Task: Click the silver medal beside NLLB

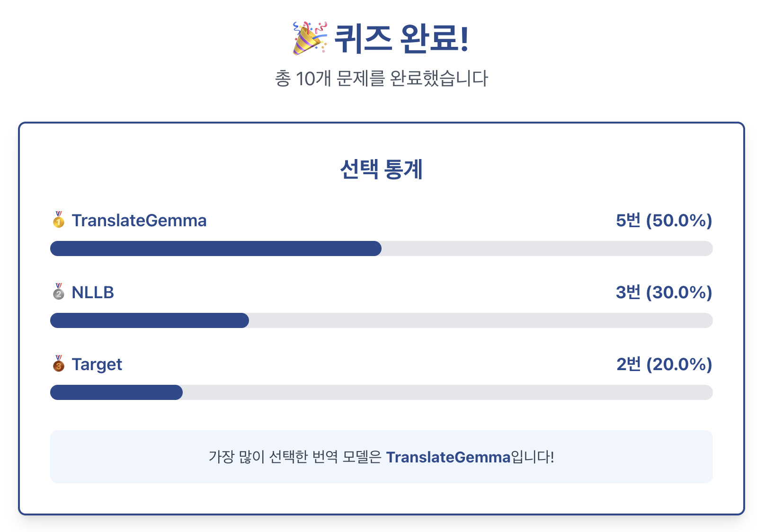Action: [x=59, y=292]
